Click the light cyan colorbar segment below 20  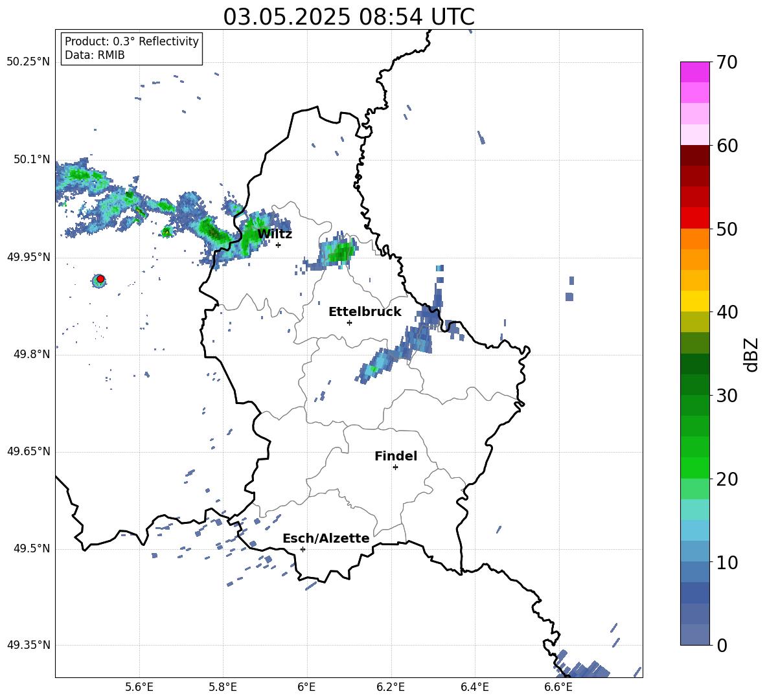click(694, 510)
